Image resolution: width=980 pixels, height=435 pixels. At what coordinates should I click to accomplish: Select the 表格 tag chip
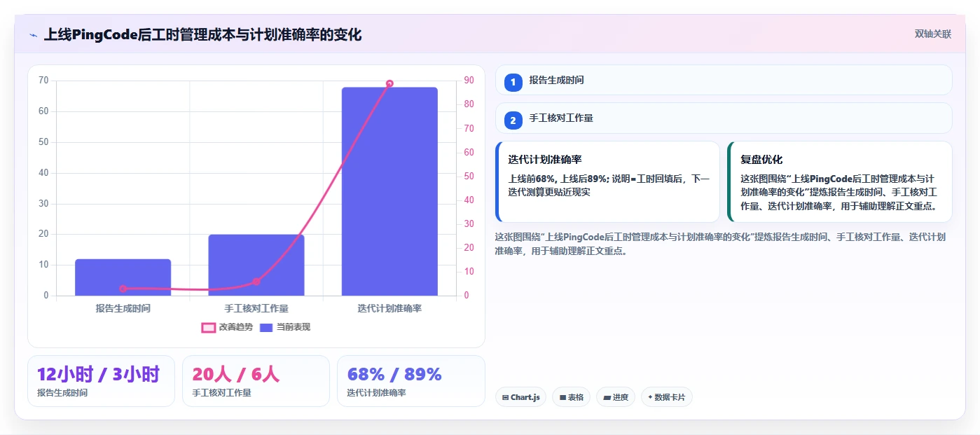coord(572,397)
